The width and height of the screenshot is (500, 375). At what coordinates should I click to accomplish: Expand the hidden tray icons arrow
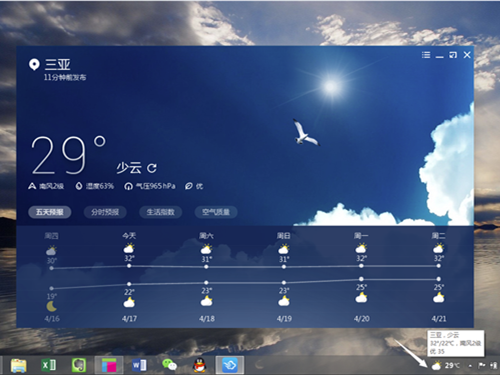click(470, 366)
